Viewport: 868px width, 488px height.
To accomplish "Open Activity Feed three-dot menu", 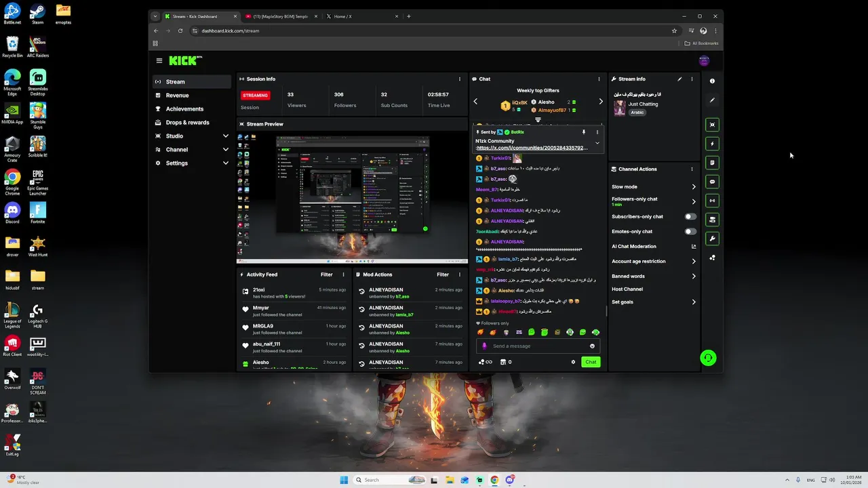I will pyautogui.click(x=344, y=274).
